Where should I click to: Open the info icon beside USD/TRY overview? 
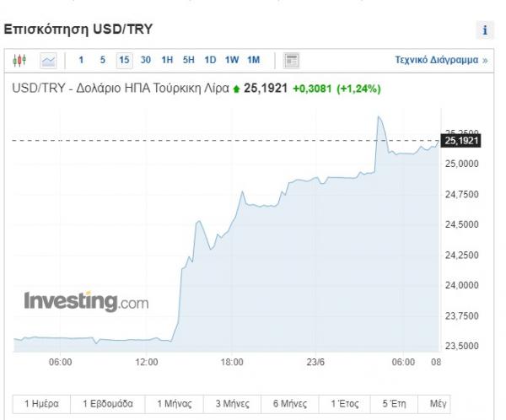pos(485,30)
